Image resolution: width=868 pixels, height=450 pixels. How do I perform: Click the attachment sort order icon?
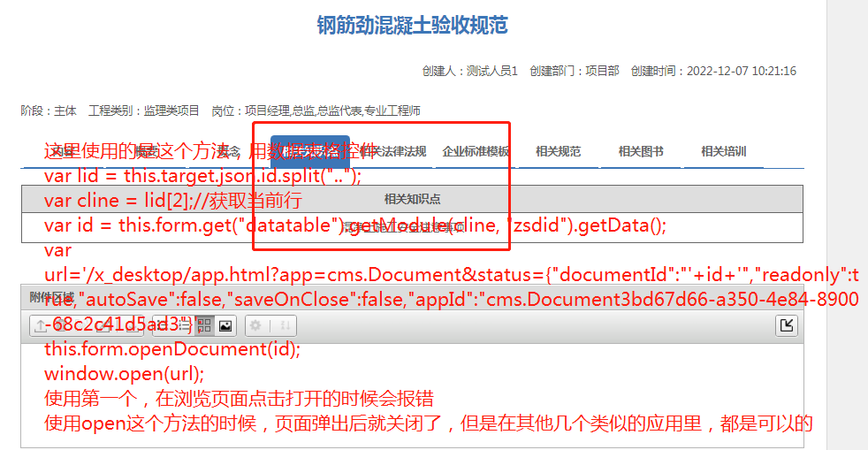tap(286, 325)
